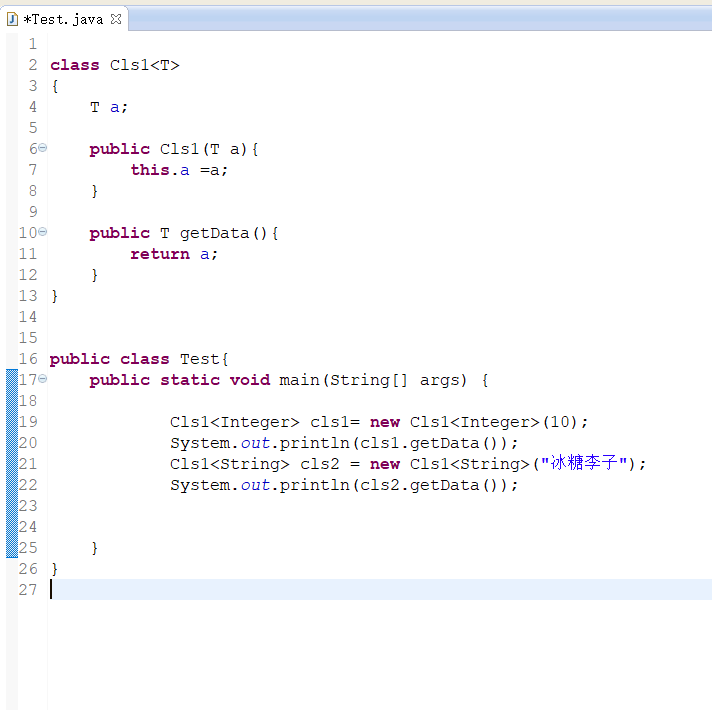Click the string literal "冰糖李子"

pos(584,463)
